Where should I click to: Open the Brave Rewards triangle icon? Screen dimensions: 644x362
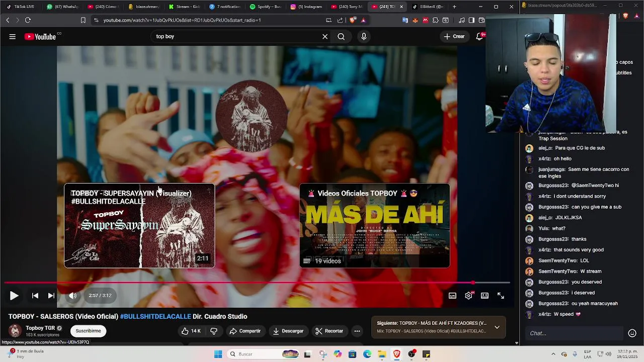coord(363,20)
